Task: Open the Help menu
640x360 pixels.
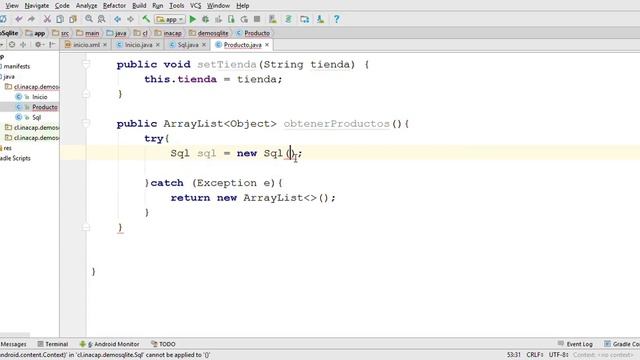Action: (x=242, y=6)
